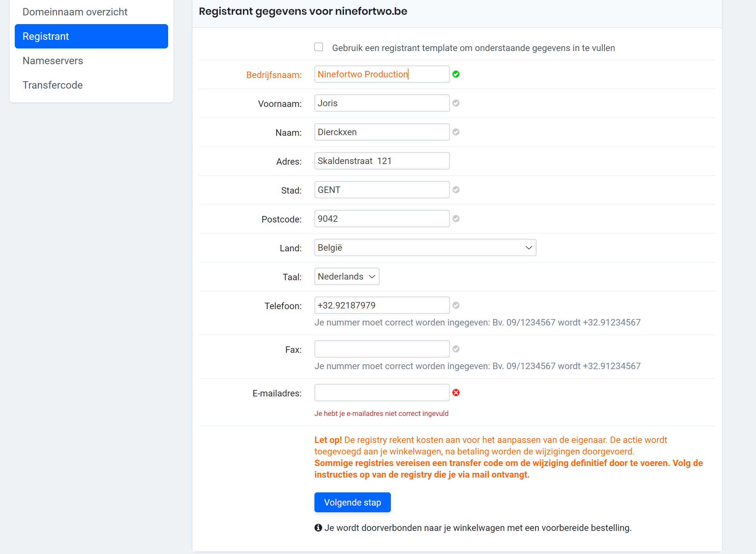Click the checkmark icon beside the Naam field
This screenshot has width=756, height=554.
coord(456,132)
